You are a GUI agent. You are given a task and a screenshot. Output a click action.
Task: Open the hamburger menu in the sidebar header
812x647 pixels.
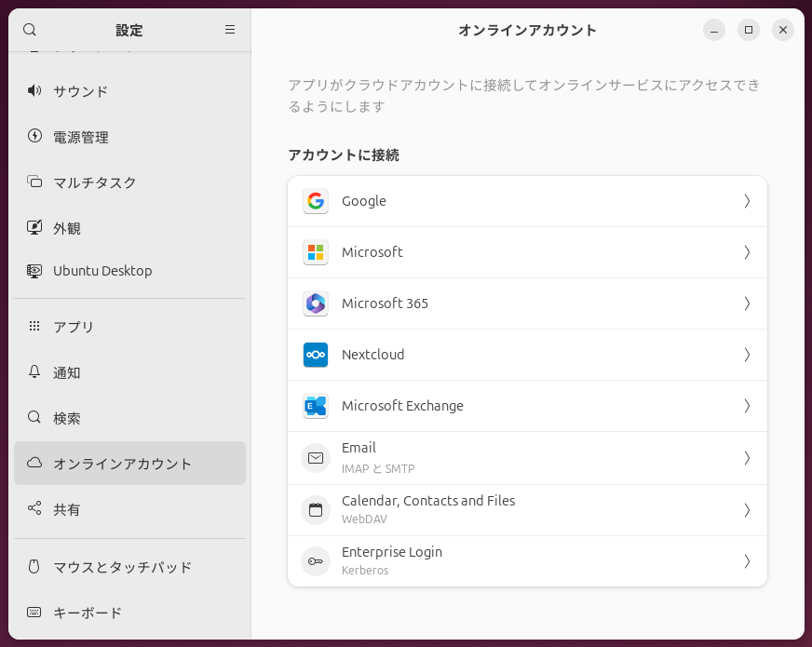coord(229,30)
